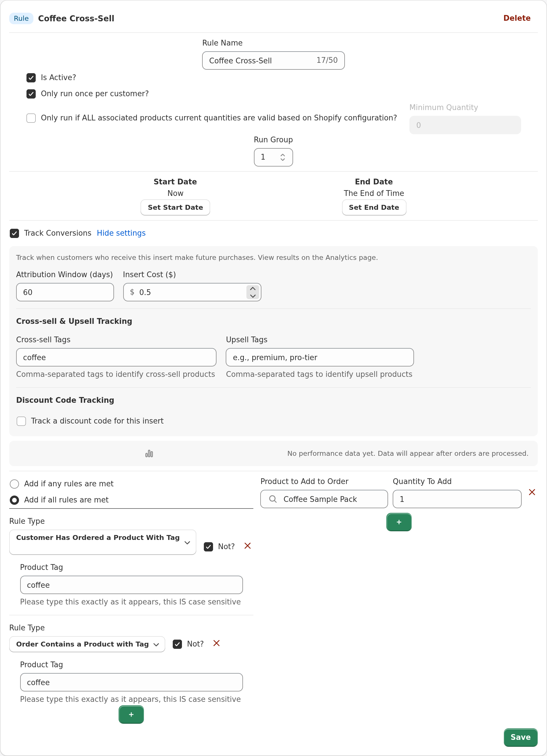This screenshot has width=547, height=756.
Task: Collapse conversion tracking via Hide settings
Action: point(121,233)
